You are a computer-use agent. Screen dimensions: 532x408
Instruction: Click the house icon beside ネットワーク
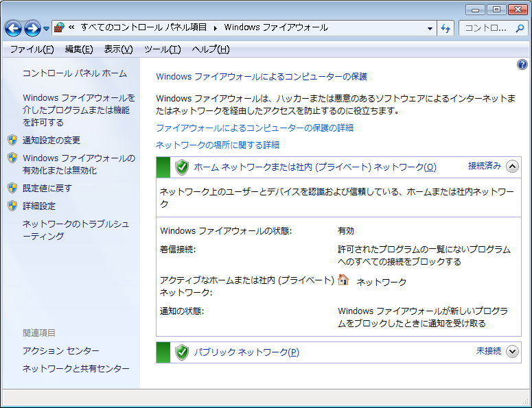tap(343, 280)
